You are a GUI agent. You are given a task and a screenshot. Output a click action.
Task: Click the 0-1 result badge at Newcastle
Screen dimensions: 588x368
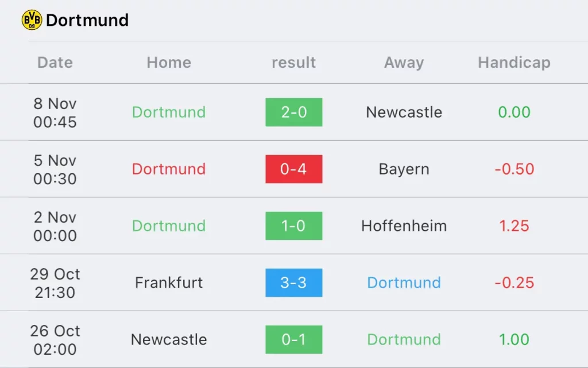pyautogui.click(x=293, y=339)
